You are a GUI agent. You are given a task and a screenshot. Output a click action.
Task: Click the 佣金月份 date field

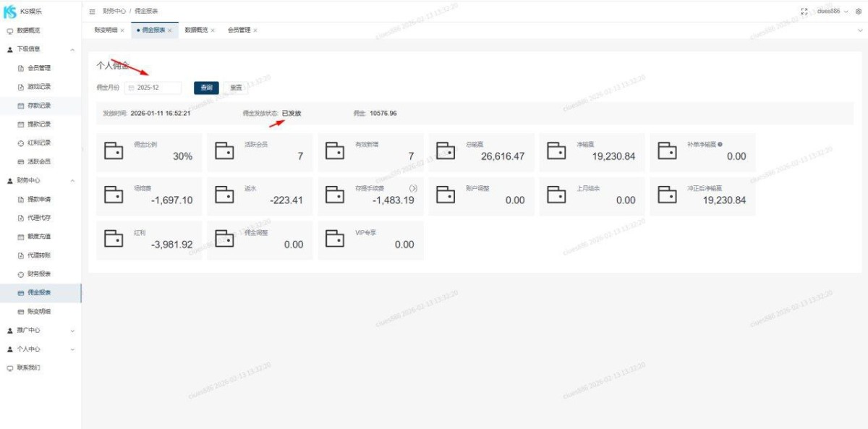[153, 88]
